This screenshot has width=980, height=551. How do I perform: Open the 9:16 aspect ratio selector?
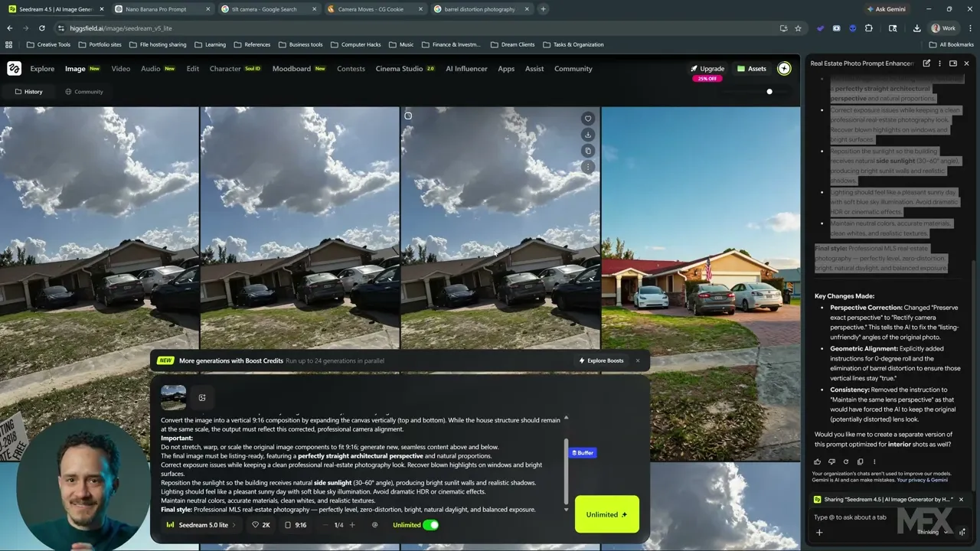pos(296,525)
